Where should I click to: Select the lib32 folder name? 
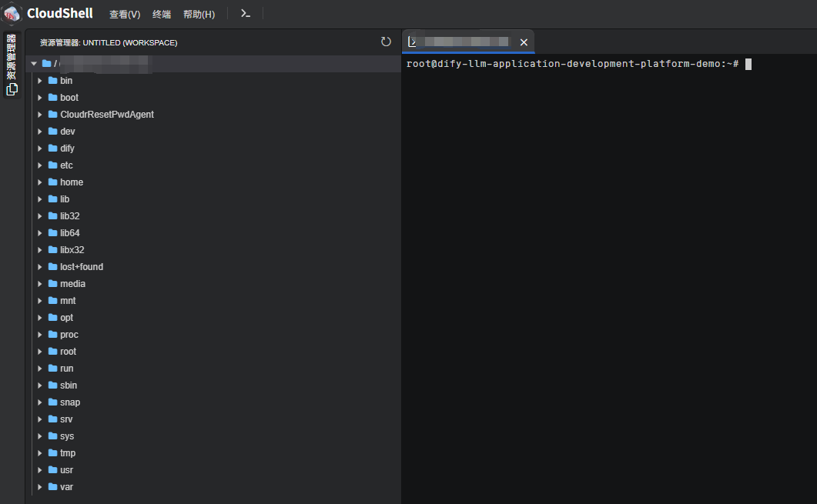70,216
